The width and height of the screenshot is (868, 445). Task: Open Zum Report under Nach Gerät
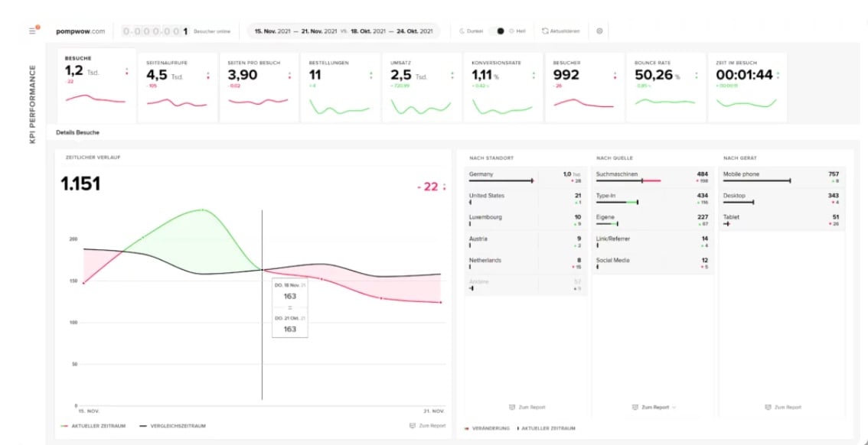[x=783, y=408]
